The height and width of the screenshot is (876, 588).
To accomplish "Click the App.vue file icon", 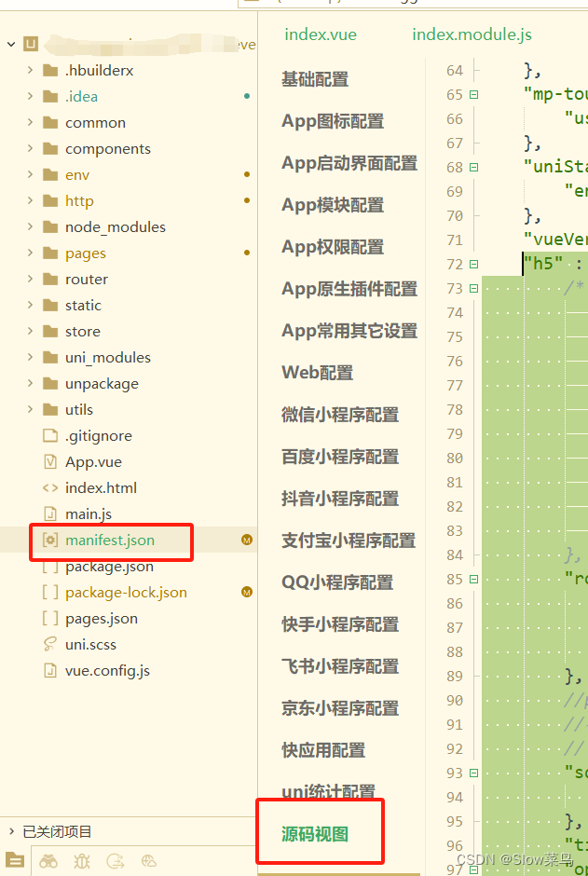I will coord(50,461).
